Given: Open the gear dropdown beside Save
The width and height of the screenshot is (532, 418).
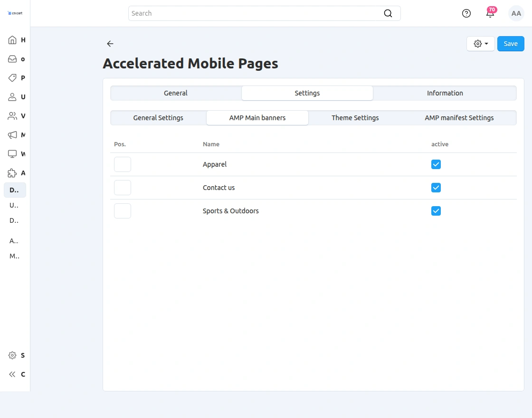Looking at the screenshot, I should tap(480, 44).
